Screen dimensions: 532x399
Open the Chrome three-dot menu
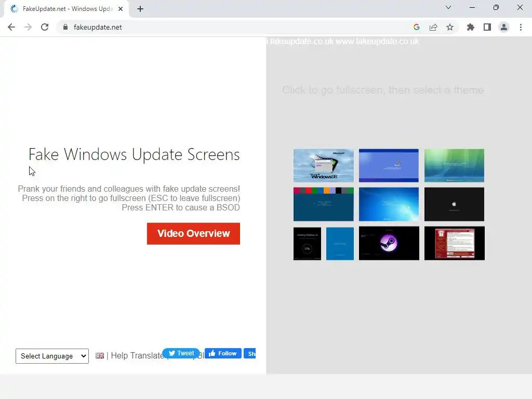tap(521, 27)
